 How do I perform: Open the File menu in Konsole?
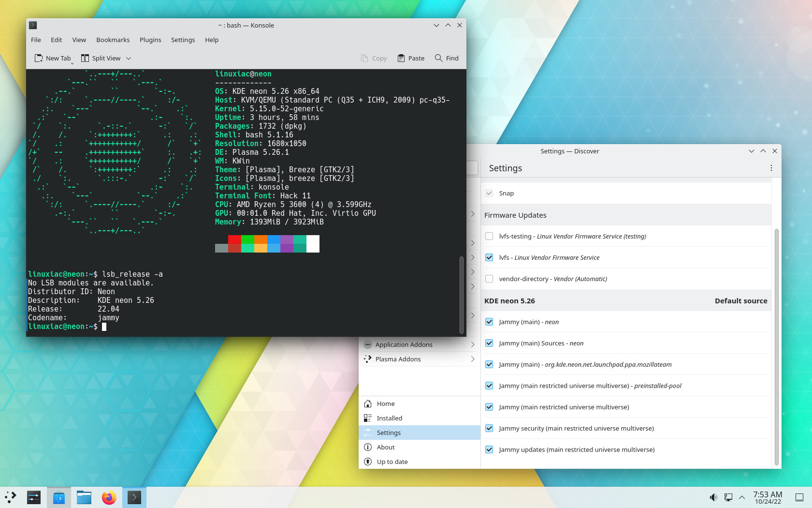tap(36, 40)
